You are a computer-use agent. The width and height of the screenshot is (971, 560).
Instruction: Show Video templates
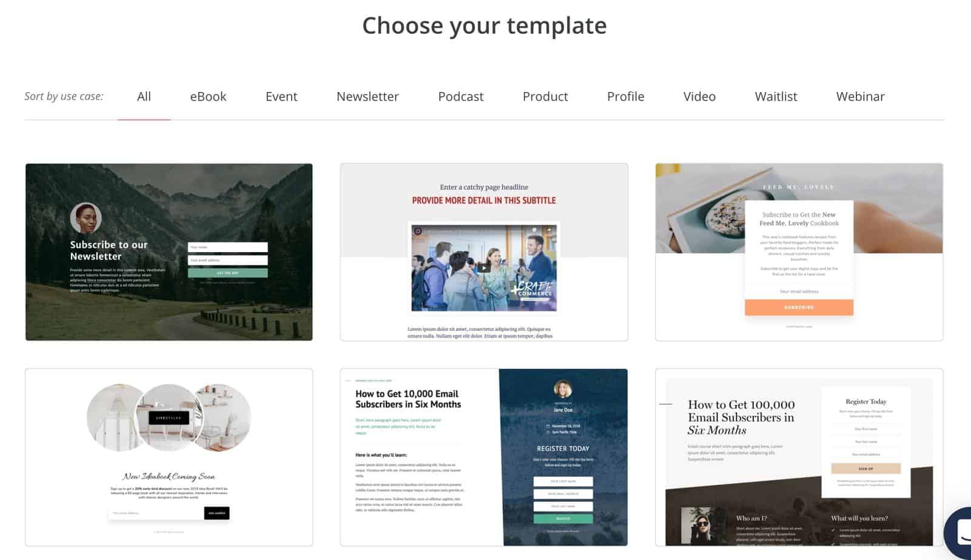click(699, 96)
